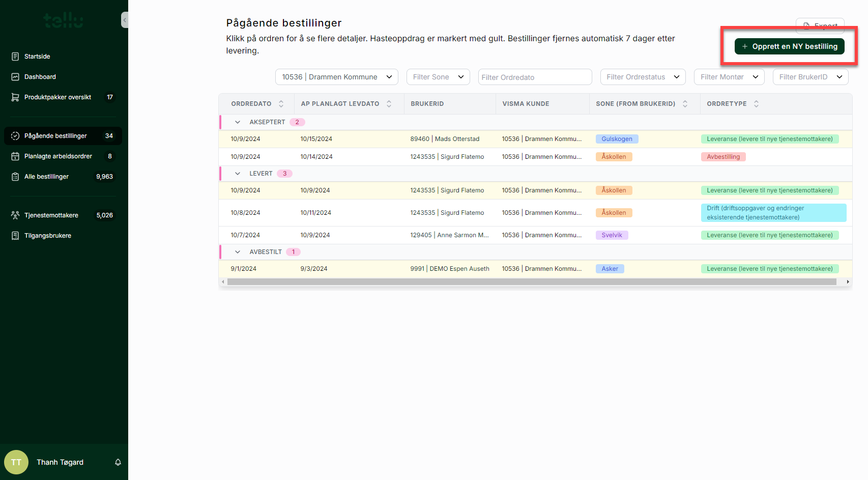Click the Asker zone tag
868x480 pixels.
pos(610,269)
